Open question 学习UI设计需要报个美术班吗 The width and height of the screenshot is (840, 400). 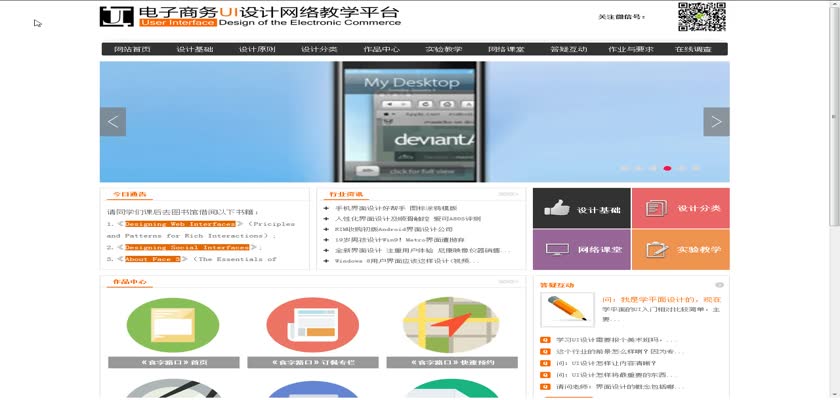tap(617, 339)
